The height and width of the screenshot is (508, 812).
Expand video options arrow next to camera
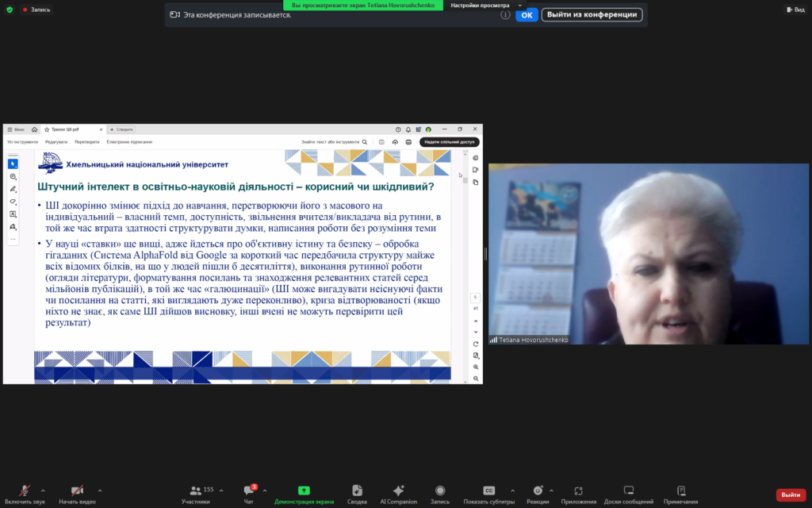(101, 491)
